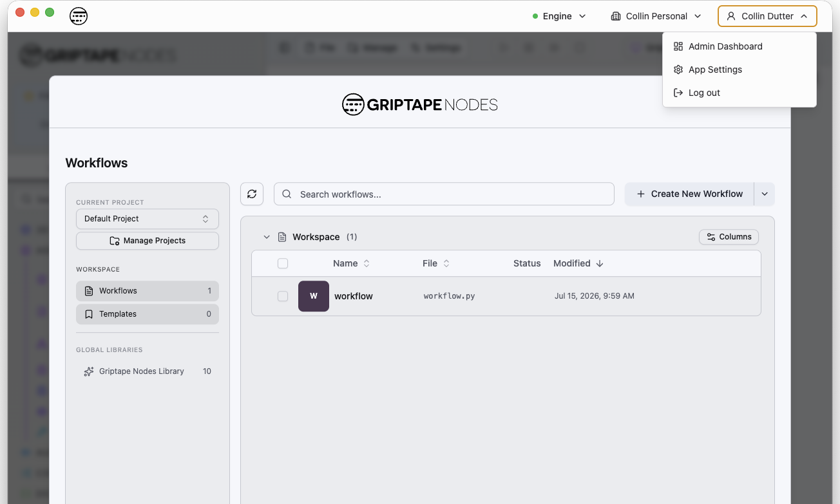Click the Status column header

point(527,263)
